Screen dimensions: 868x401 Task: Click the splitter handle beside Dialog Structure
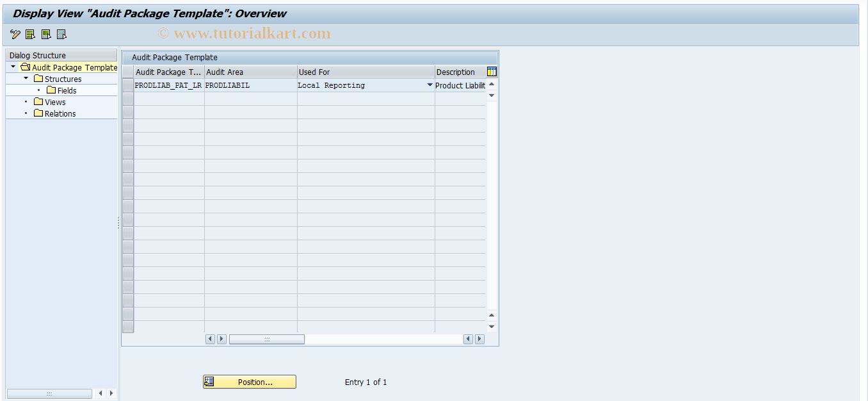tap(118, 223)
